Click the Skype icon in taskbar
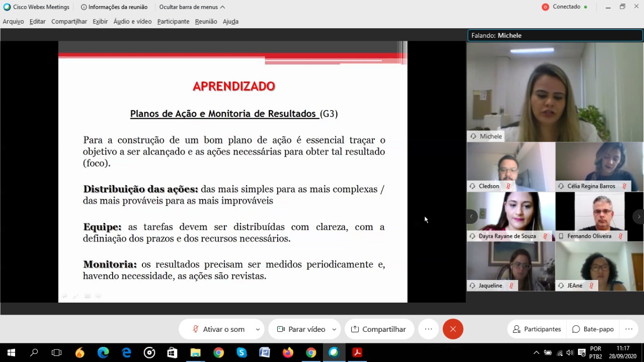 pos(242,352)
